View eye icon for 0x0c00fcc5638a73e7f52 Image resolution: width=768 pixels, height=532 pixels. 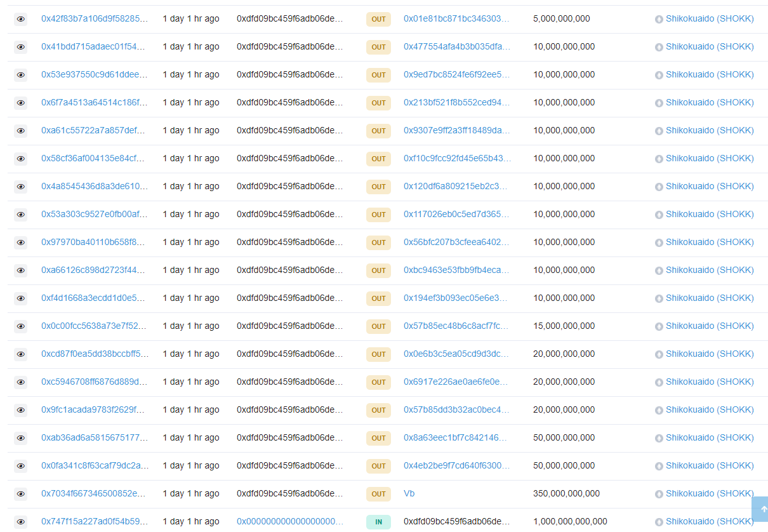[20, 326]
